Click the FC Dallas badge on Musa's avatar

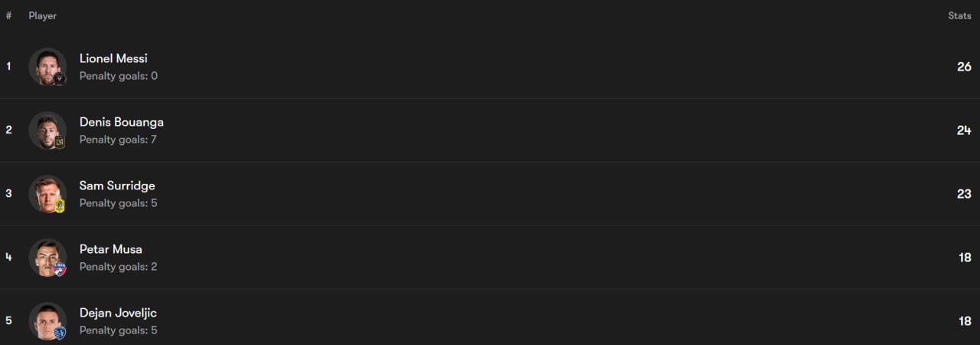click(x=60, y=269)
